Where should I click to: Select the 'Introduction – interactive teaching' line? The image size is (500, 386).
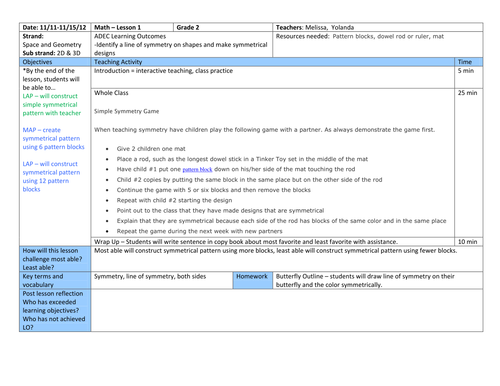pos(163,71)
